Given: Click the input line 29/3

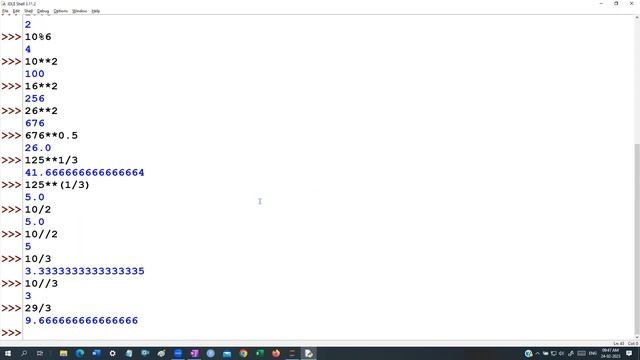Looking at the screenshot, I should click(x=38, y=308).
